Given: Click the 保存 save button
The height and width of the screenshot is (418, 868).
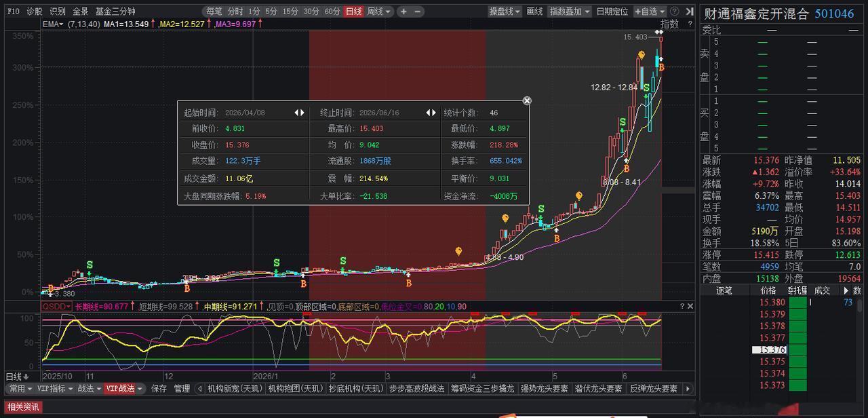Looking at the screenshot, I should [x=159, y=389].
